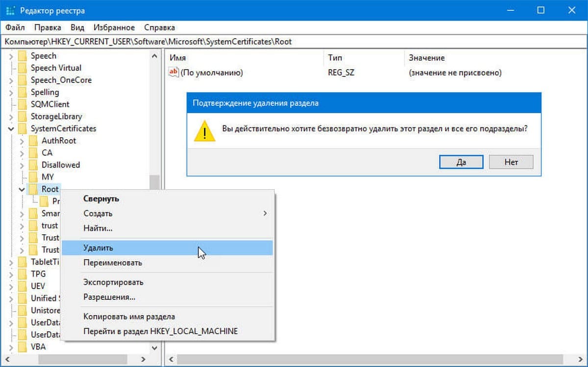
Task: Choose Разрешения... in the context menu
Action: coord(167,297)
